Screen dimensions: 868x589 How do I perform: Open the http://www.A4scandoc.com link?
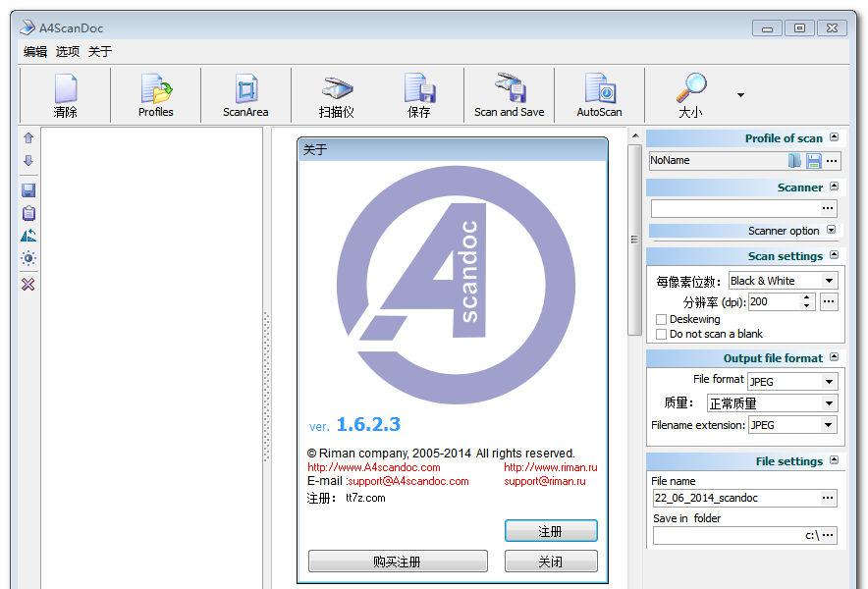(x=374, y=467)
